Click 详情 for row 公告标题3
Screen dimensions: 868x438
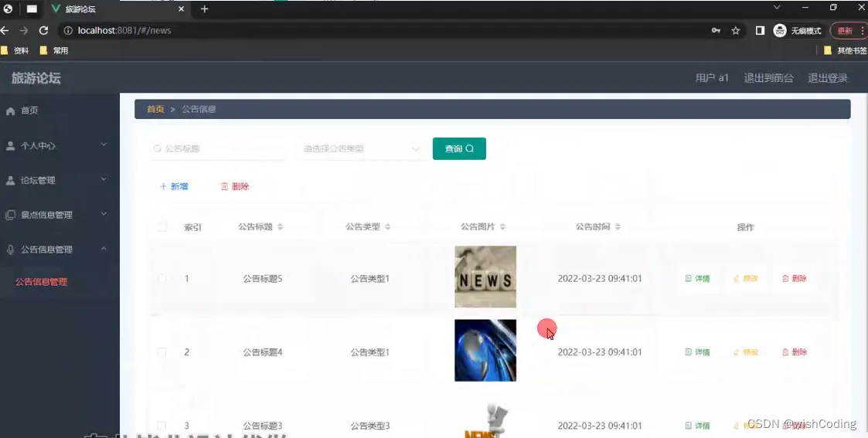[697, 426]
